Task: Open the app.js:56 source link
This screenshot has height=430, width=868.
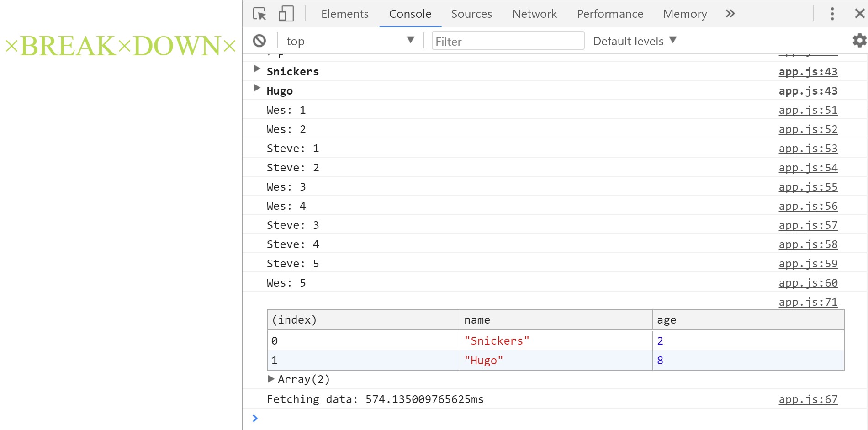Action: point(808,206)
